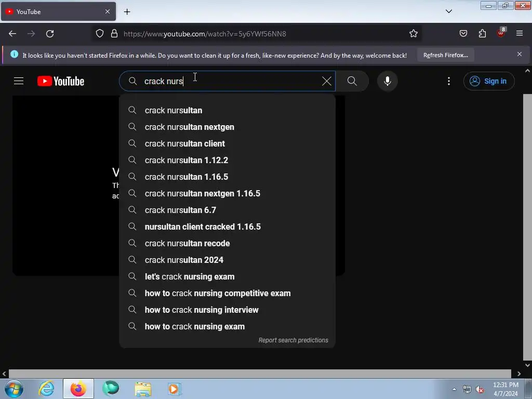
Task: Dismiss the Firefox refresh notification bar
Action: click(x=519, y=54)
